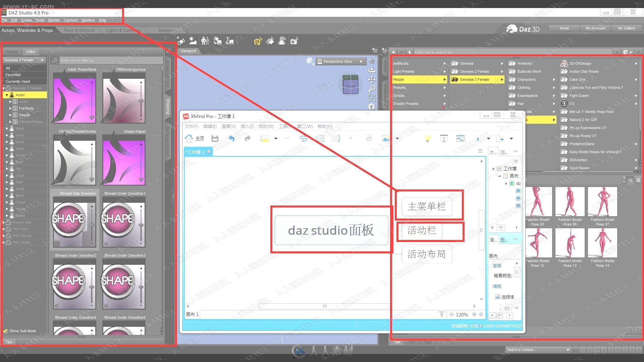The image size is (644, 362).
Task: Click the XMind zoom out minus icon
Action: click(452, 314)
